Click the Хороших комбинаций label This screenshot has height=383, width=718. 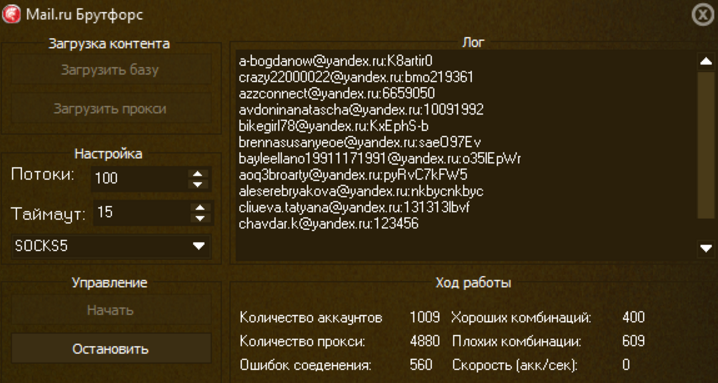pos(521,317)
